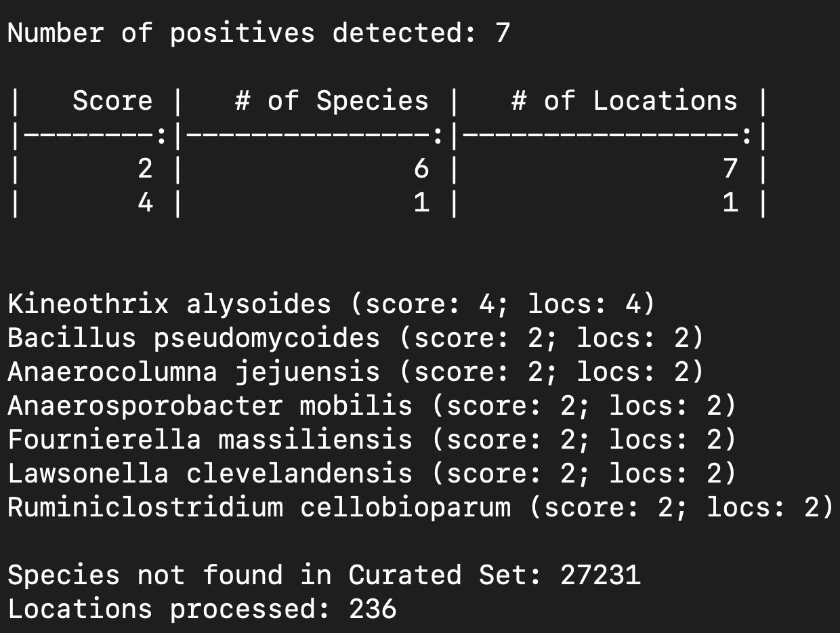Click the Fournierella massiliensis line
This screenshot has width=840, height=633.
[373, 440]
